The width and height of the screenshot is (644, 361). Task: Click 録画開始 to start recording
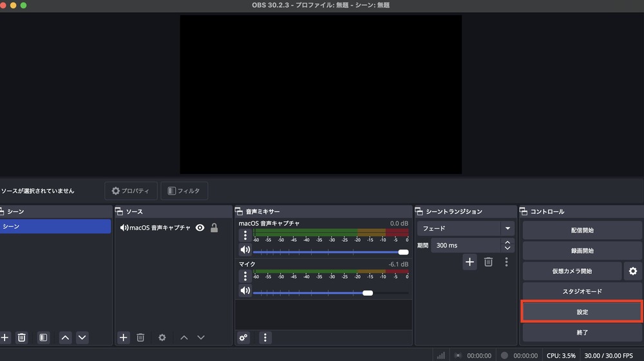[582, 251]
